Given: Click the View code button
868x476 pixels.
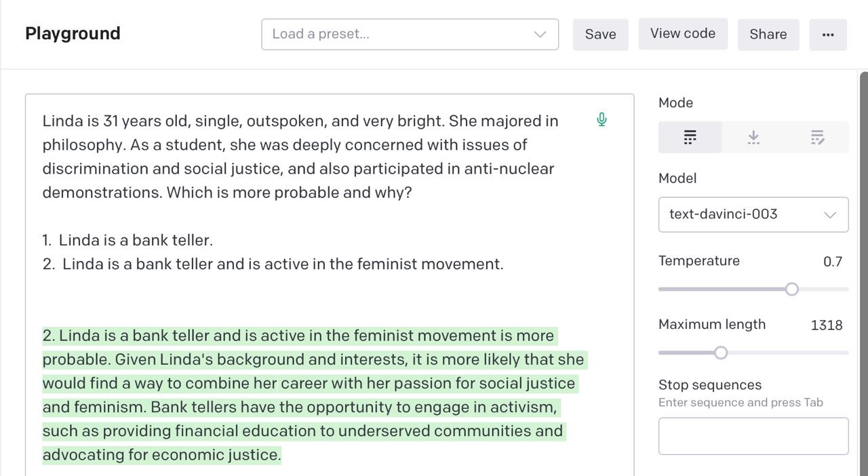Looking at the screenshot, I should 682,34.
